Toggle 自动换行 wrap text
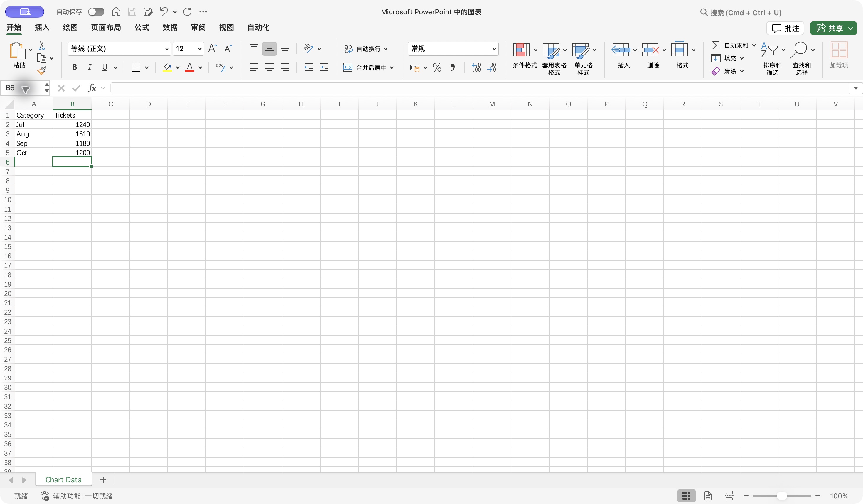Image resolution: width=863 pixels, height=504 pixels. pos(366,49)
